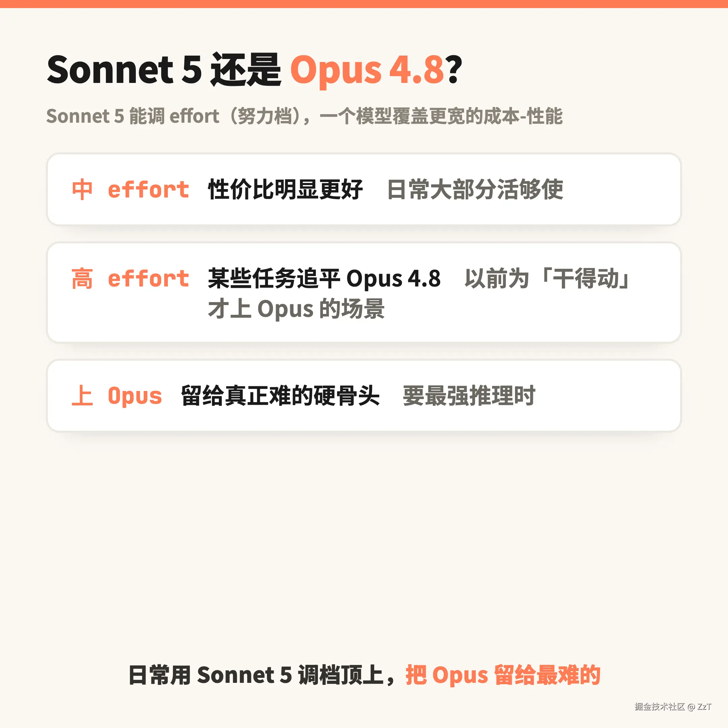Click the Sonnet 5 还是 Opus 4.8 headline
The image size is (728, 728).
pos(254,70)
